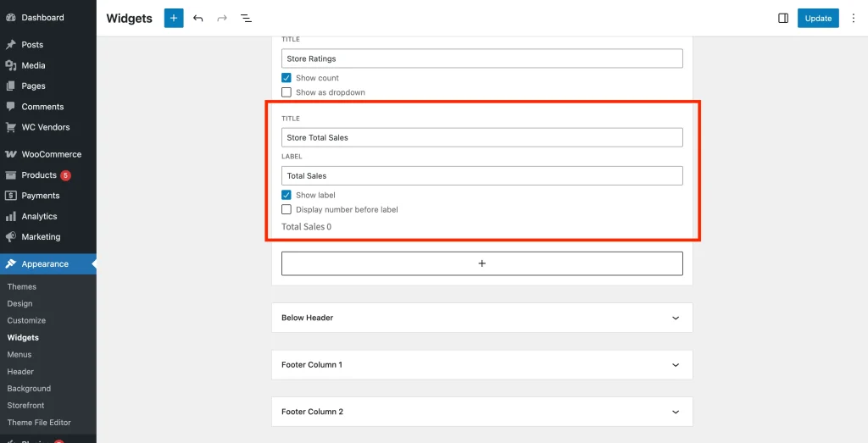Disable the Show label checkbox
The image size is (868, 443).
pos(287,195)
